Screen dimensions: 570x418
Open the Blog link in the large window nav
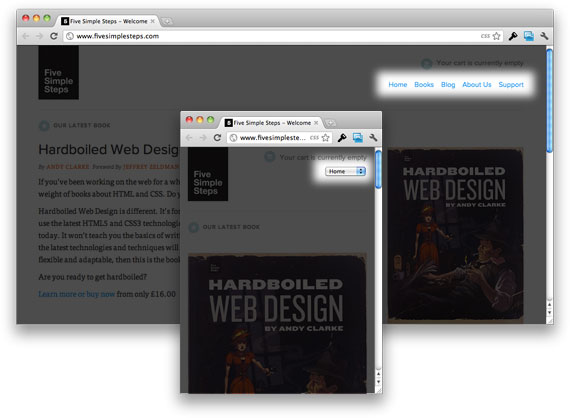(x=448, y=85)
